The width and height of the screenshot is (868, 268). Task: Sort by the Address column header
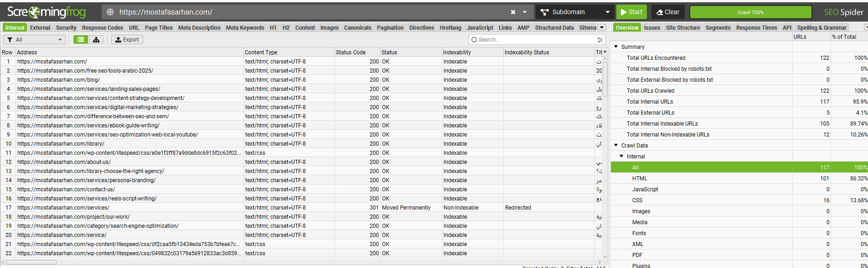[x=129, y=53]
